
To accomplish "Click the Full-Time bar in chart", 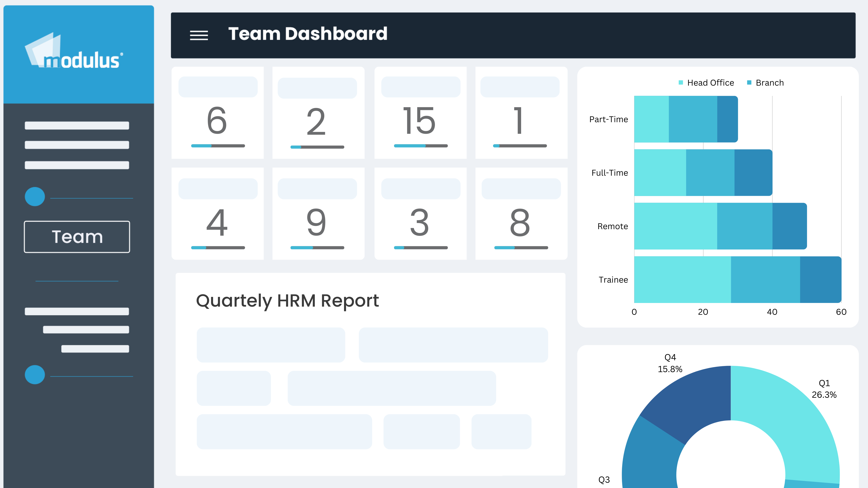I will 703,173.
